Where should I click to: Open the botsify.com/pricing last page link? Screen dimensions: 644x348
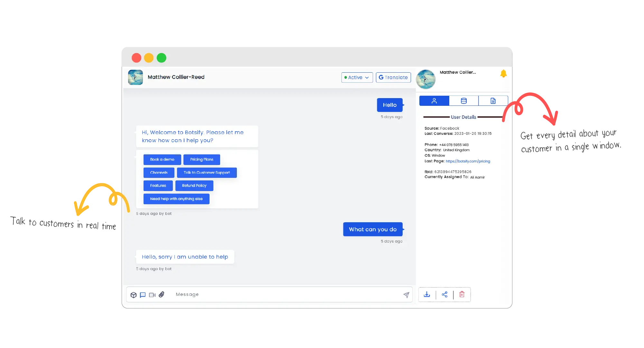click(468, 161)
